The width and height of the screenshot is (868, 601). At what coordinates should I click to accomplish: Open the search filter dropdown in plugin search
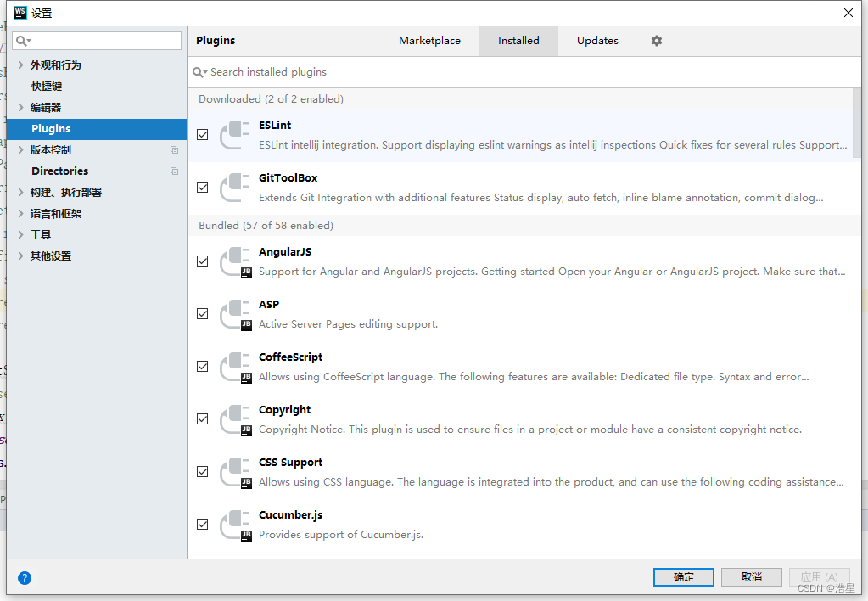(200, 72)
